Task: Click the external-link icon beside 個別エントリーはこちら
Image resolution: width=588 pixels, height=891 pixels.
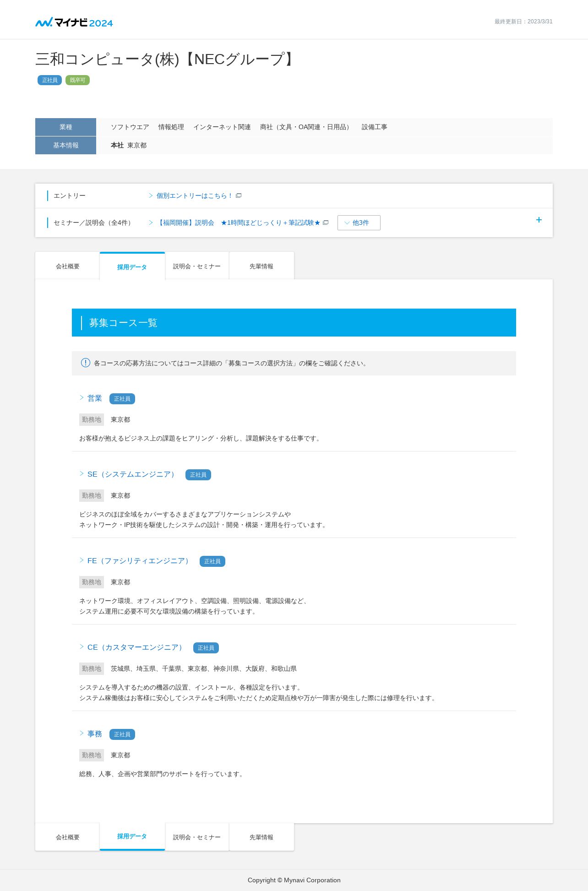Action: pos(239,196)
